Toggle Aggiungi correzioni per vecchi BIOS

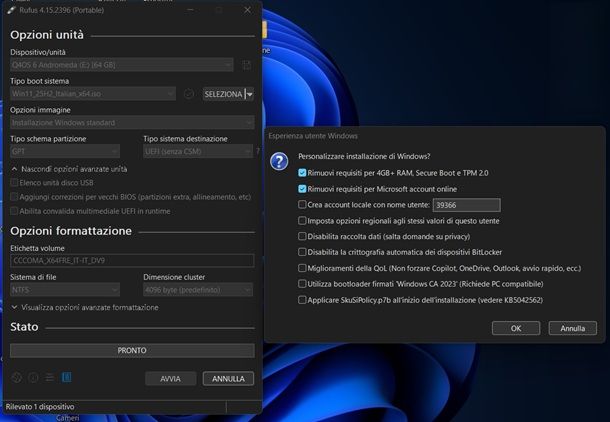point(14,197)
